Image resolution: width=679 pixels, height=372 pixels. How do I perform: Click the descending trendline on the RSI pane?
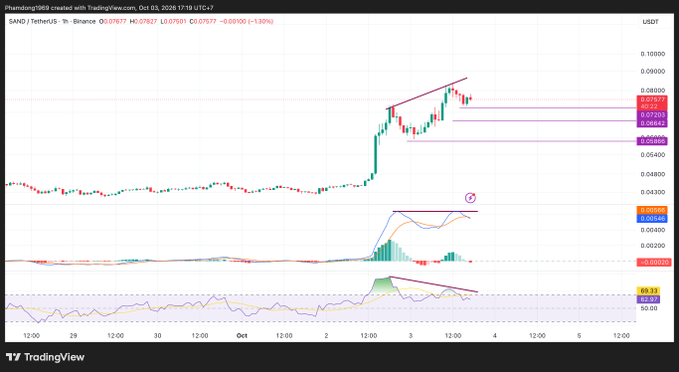point(433,284)
